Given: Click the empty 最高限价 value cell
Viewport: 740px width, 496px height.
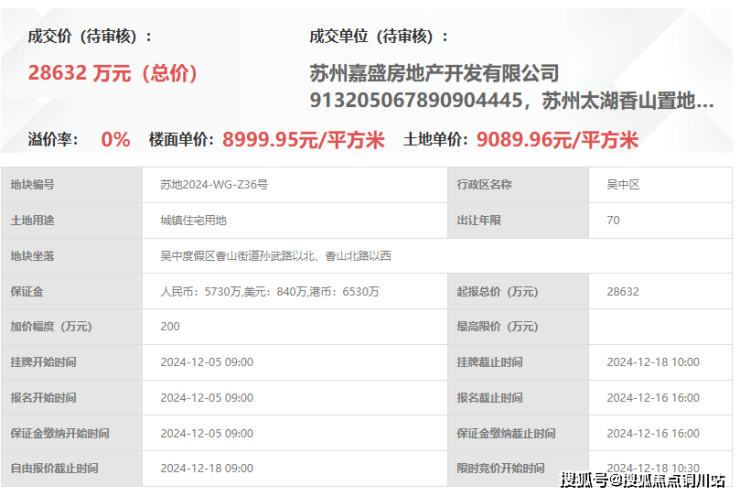Looking at the screenshot, I should (660, 327).
